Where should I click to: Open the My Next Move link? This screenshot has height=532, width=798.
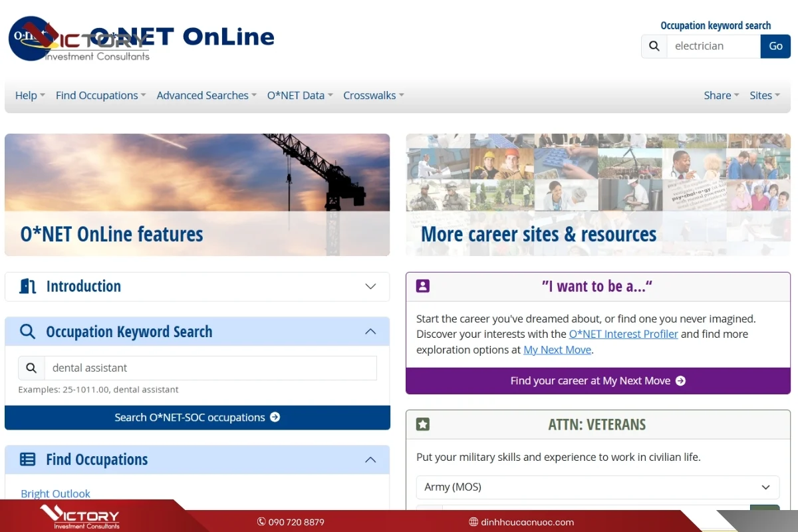click(557, 350)
